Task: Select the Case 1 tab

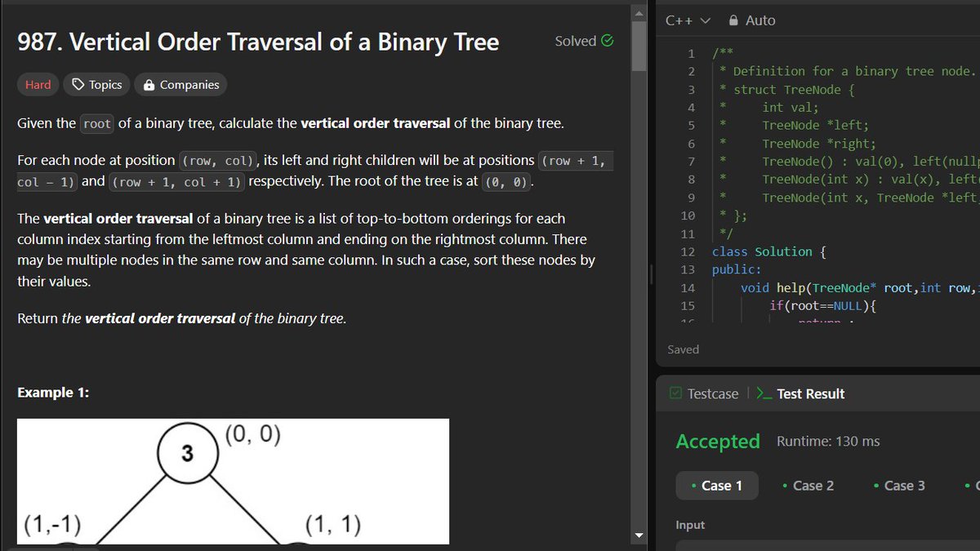Action: [717, 486]
